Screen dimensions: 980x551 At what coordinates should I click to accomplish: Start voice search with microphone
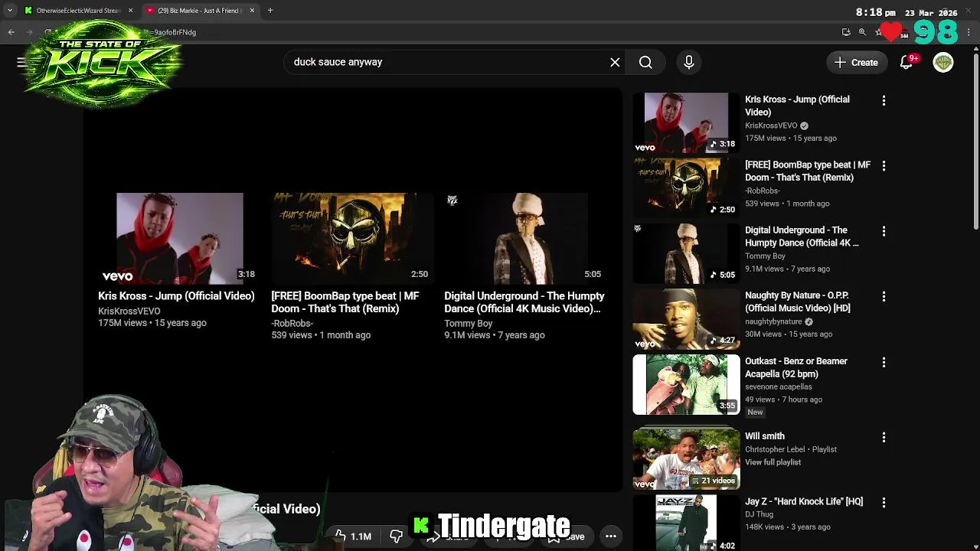(688, 62)
